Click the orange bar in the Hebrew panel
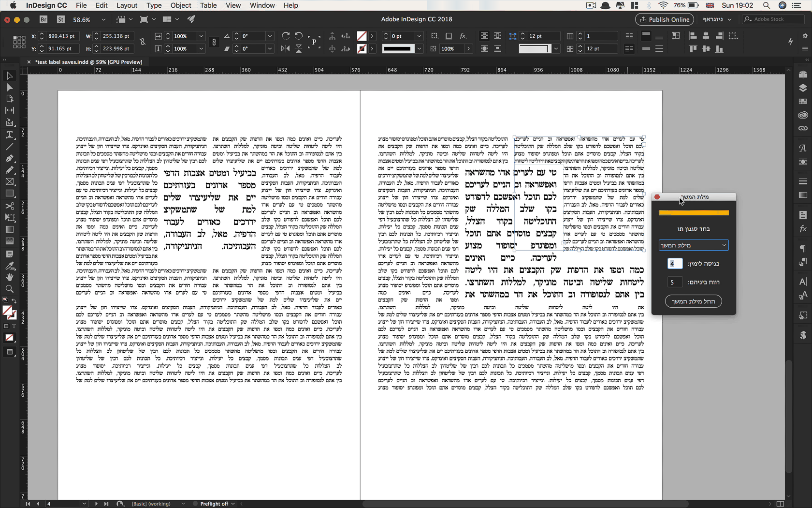812x508 pixels. pos(694,213)
